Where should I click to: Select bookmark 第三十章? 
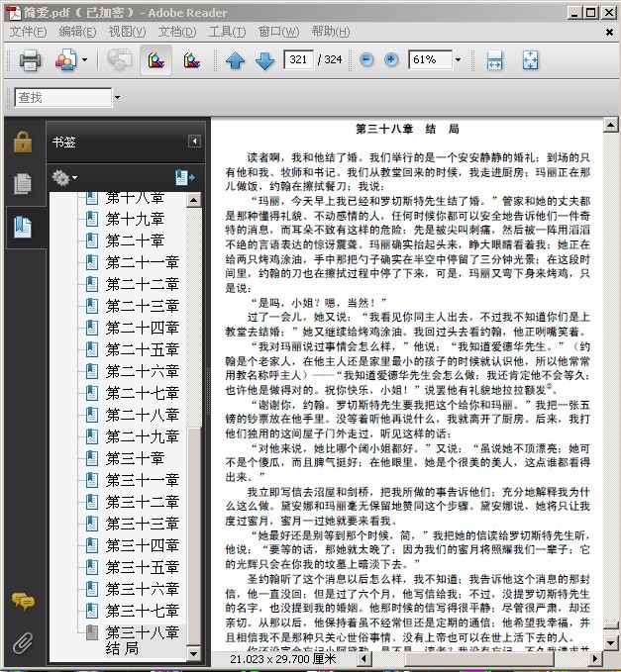[135, 458]
